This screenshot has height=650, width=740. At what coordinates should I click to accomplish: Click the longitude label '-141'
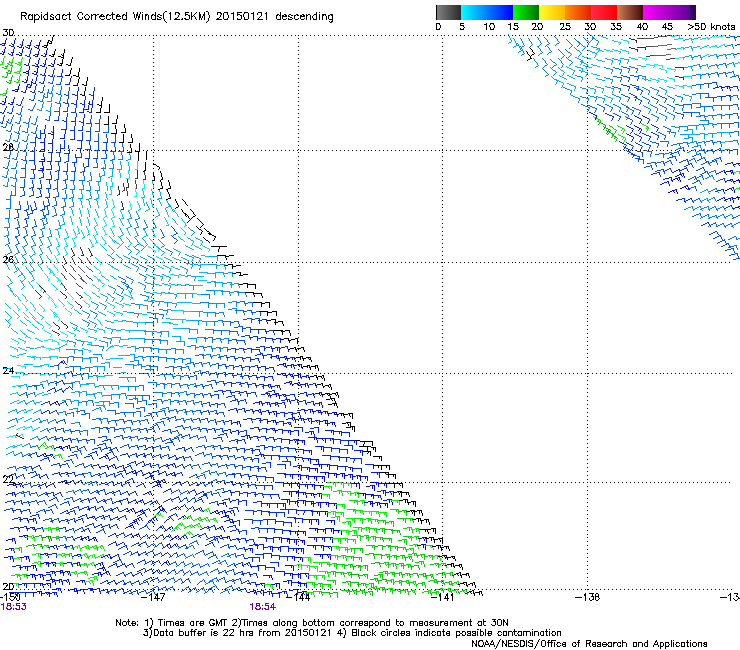pos(442,597)
